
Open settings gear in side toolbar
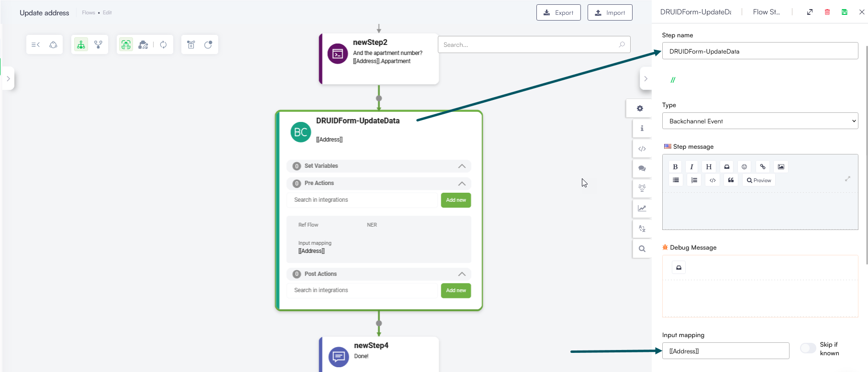pos(640,109)
